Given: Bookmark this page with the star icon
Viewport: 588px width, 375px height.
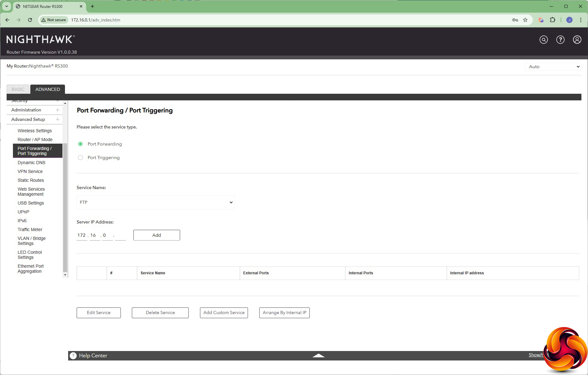Looking at the screenshot, I should tap(525, 20).
